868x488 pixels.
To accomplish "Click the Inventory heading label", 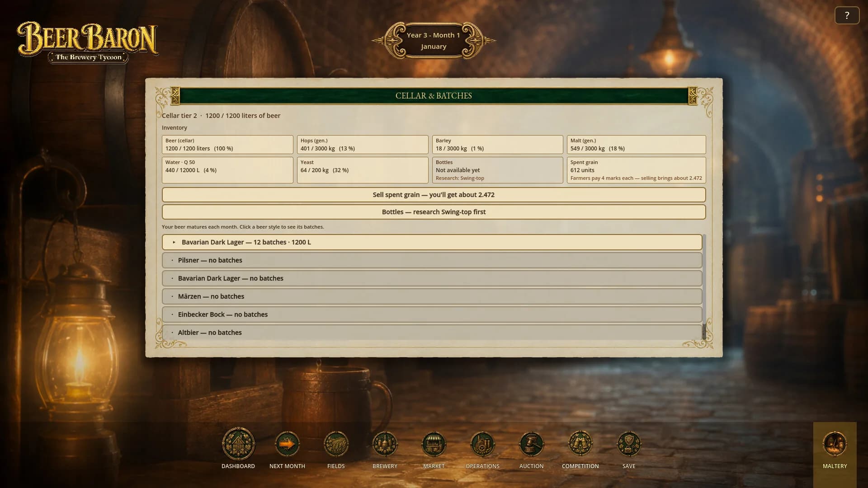I will pyautogui.click(x=175, y=128).
